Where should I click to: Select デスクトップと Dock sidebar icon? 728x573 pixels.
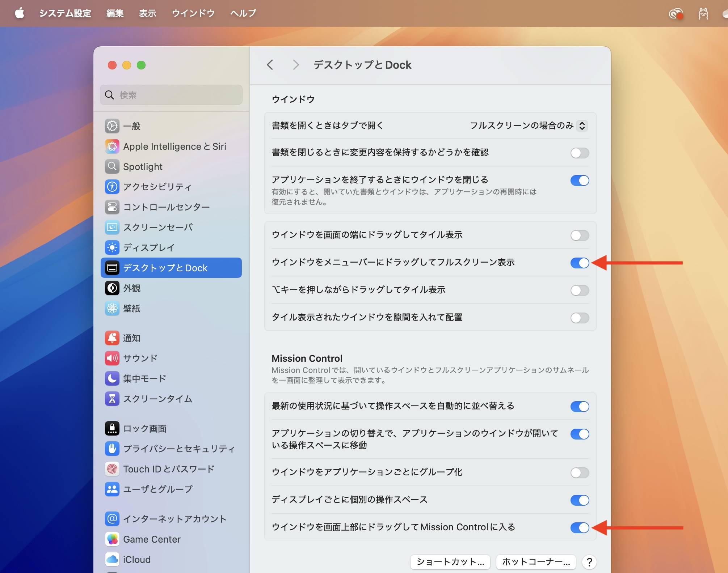112,268
